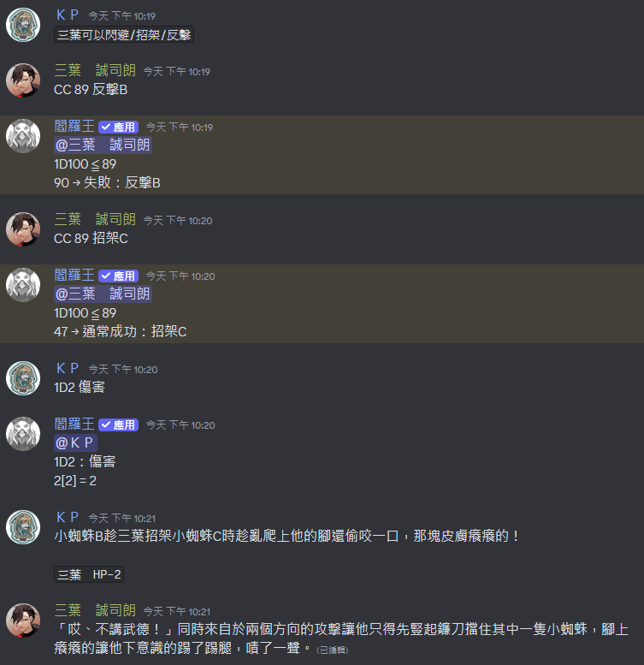Click 閻羅王 bot avatar on the 1D2 damage result
Viewport: 644px width, 665px height.
23,433
